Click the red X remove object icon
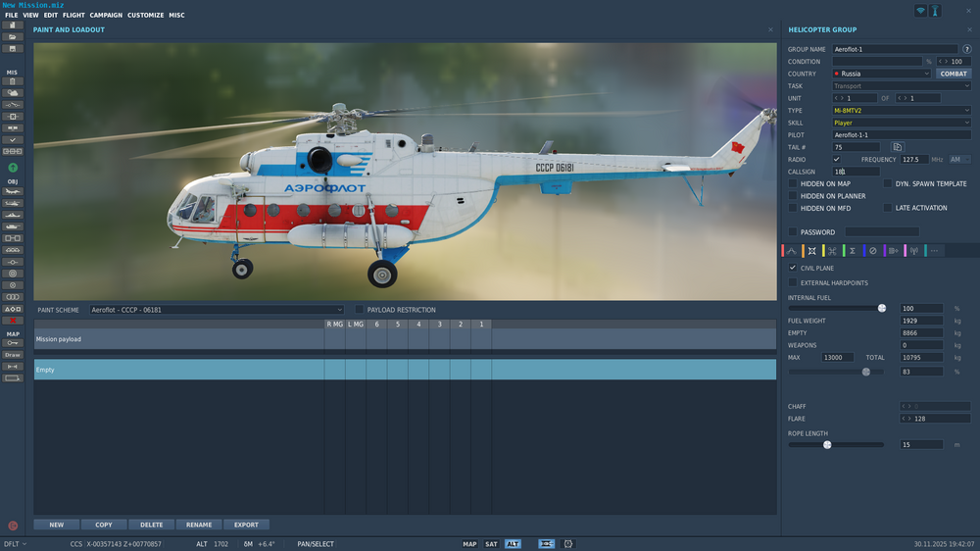Image resolution: width=980 pixels, height=551 pixels. [x=12, y=321]
